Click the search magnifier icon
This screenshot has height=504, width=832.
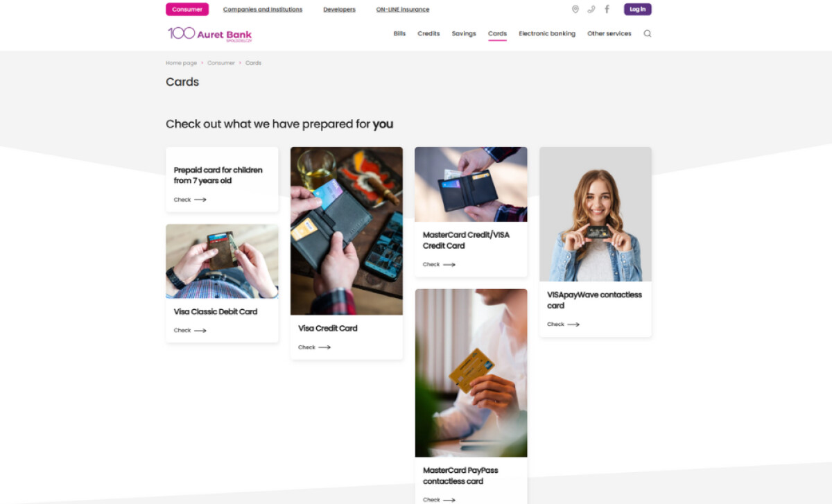[648, 33]
